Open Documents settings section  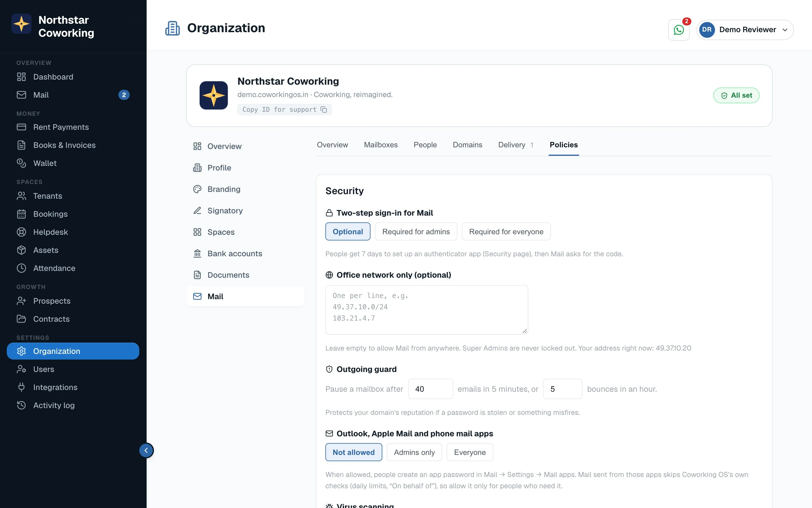(x=245, y=275)
